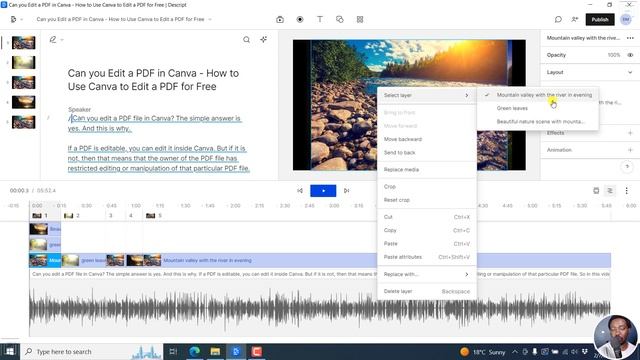Select the audio waveform track
This screenshot has width=640, height=360.
tap(320, 308)
